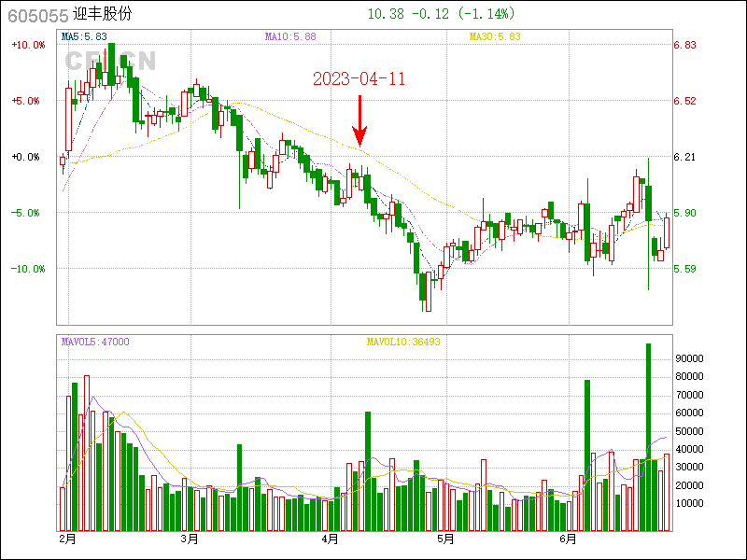Viewport: 747px width, 560px height.
Task: Select the MA5:5.83 indicator label
Action: pos(84,36)
